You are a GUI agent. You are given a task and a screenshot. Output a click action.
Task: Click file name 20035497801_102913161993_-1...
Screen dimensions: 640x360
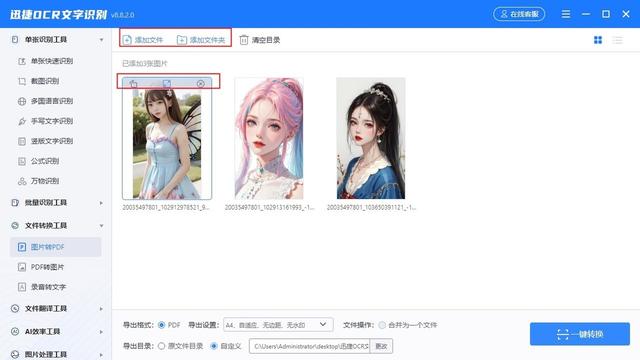click(269, 208)
